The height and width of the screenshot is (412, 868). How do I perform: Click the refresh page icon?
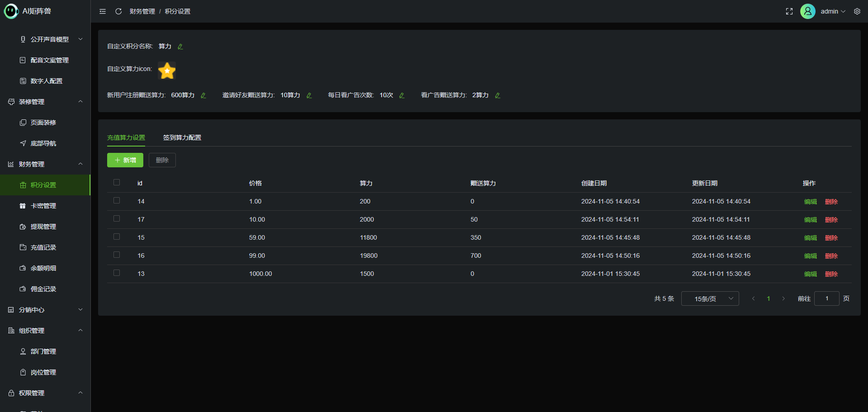click(118, 11)
